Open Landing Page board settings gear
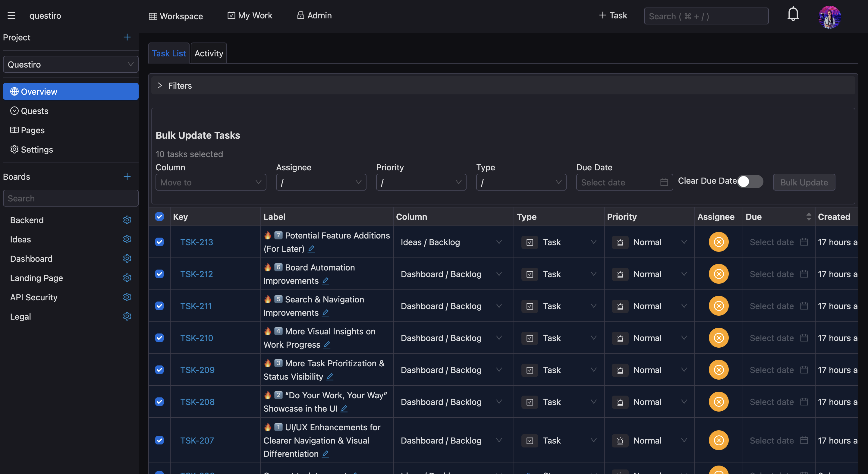Screen dimensions: 868x474 click(x=127, y=277)
